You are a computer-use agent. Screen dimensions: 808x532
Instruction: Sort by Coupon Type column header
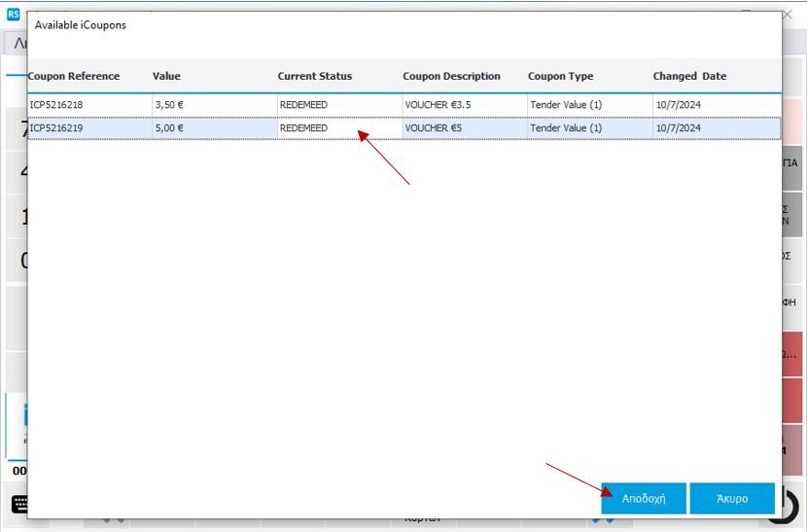pyautogui.click(x=560, y=76)
